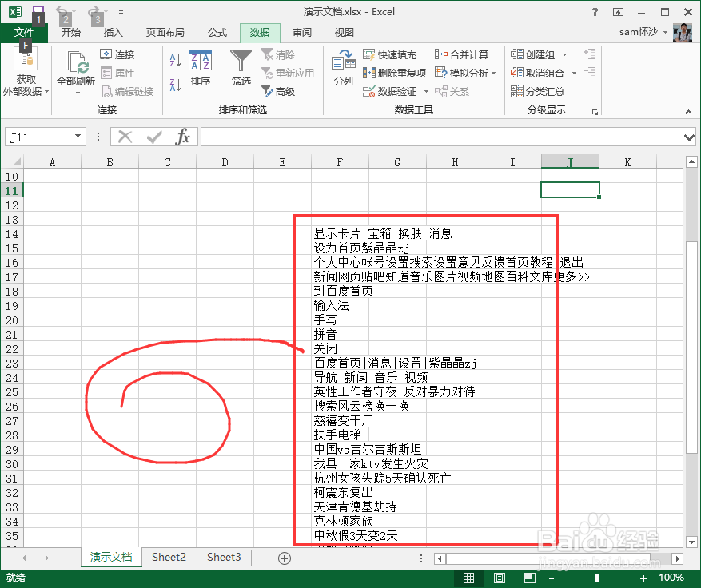
Task: Open the Data Validation dropdown arrow
Action: 426,92
